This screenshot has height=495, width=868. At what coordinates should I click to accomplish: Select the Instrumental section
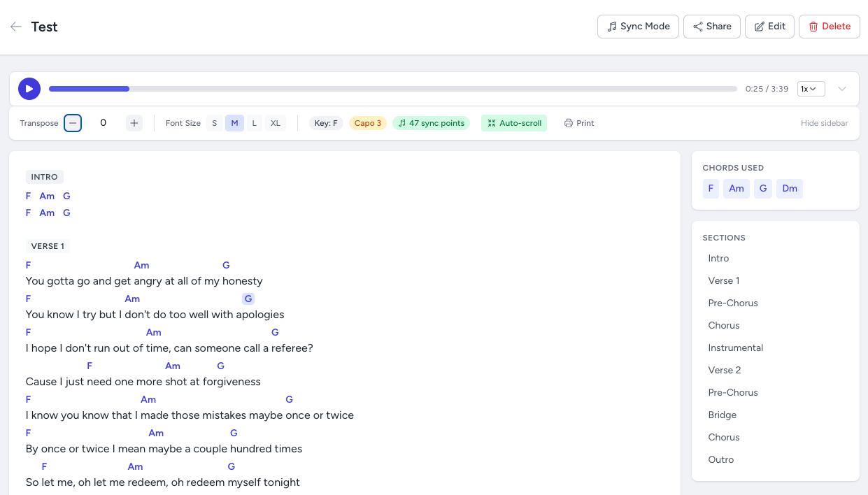(735, 347)
